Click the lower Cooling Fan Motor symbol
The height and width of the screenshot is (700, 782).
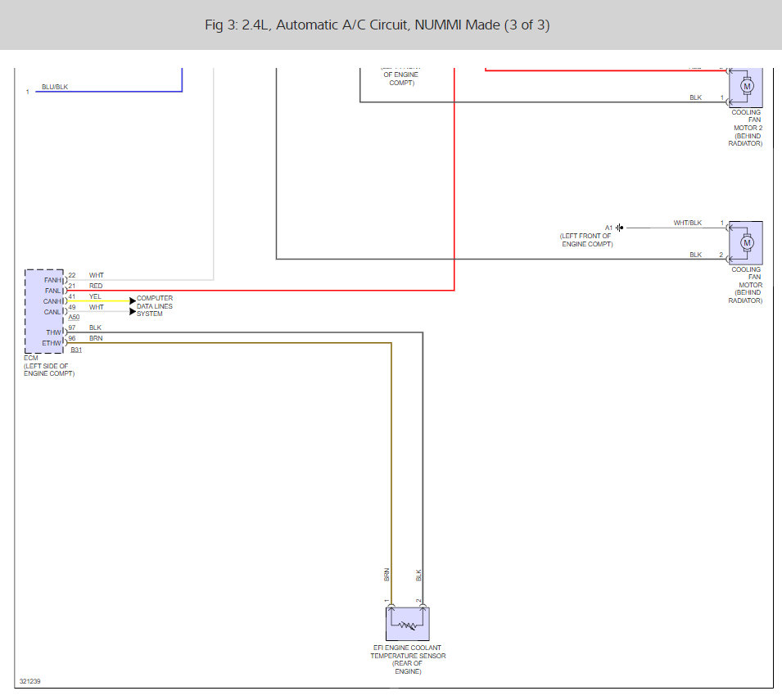point(746,243)
